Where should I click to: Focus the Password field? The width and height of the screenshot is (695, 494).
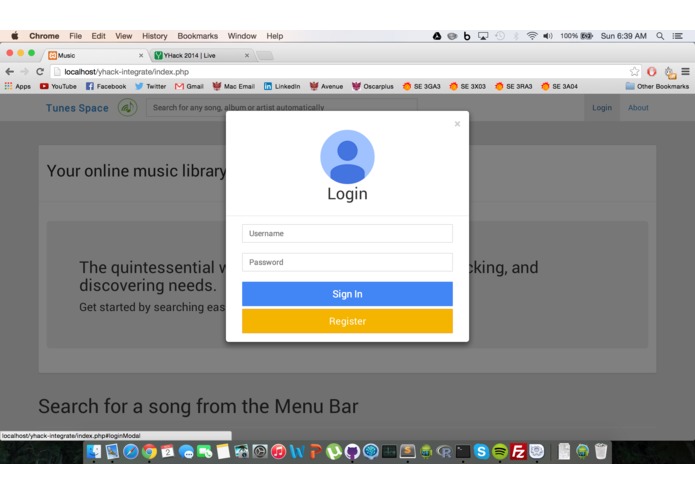click(x=347, y=262)
